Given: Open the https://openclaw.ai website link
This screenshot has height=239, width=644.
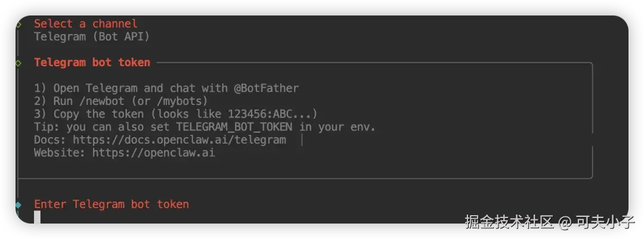Looking at the screenshot, I should 153,153.
